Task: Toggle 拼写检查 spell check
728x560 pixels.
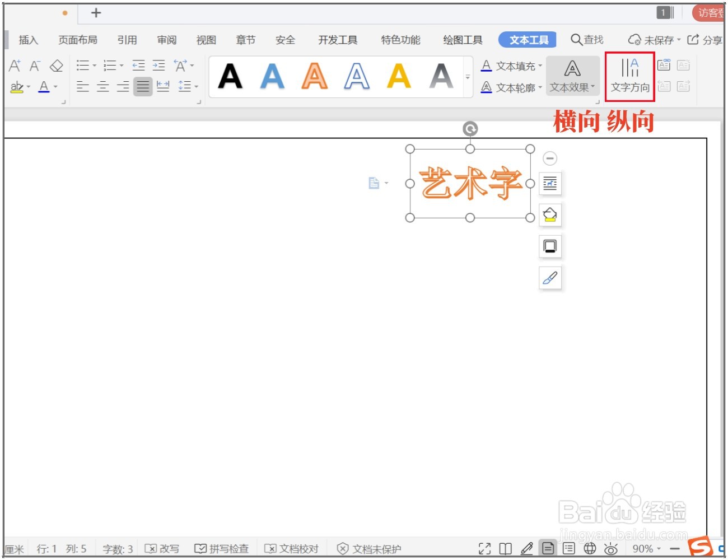Action: [222, 549]
